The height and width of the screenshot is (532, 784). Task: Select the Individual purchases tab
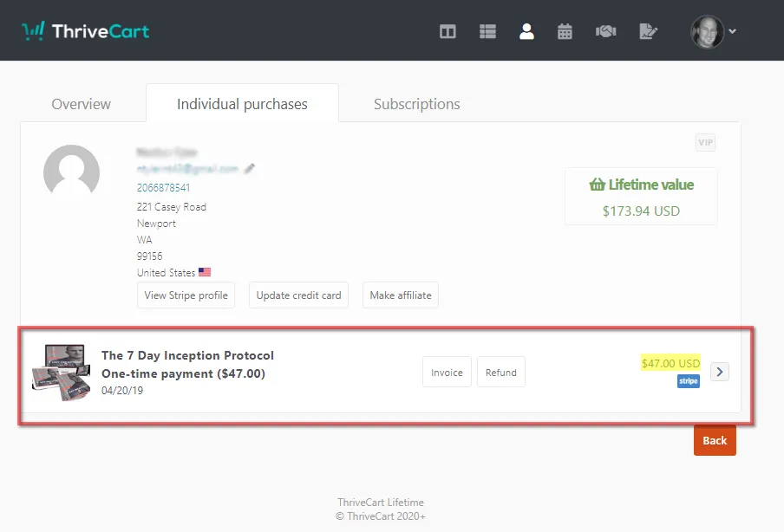(x=242, y=104)
